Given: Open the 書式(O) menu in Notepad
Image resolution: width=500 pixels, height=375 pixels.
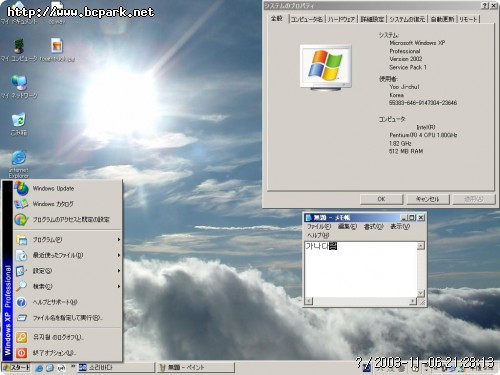Looking at the screenshot, I should point(373,226).
